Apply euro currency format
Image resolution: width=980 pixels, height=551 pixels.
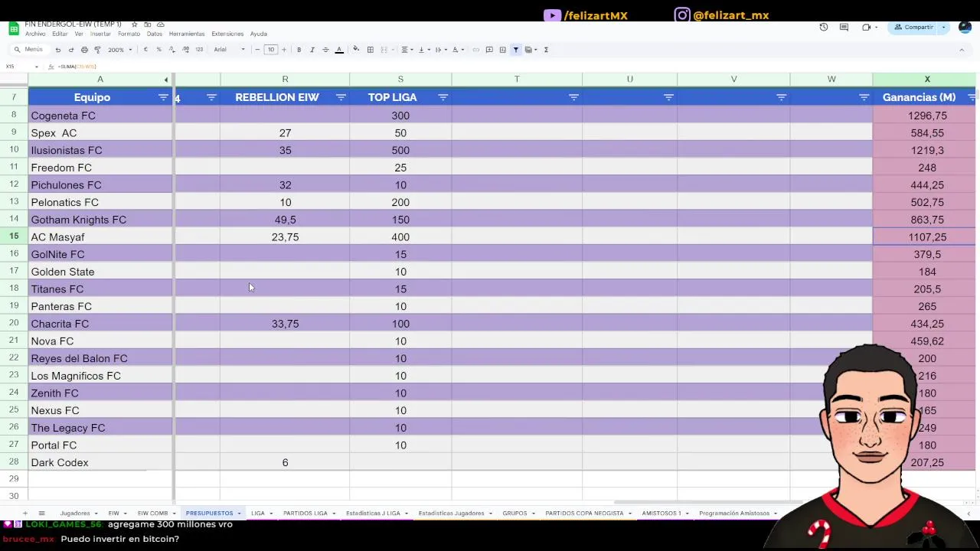click(x=145, y=50)
